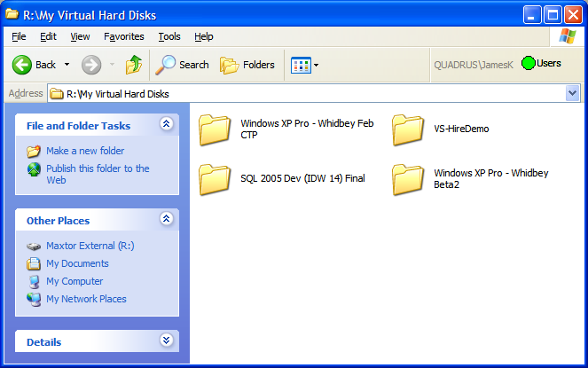Select the Whidbey Feb CTP folder icon

coord(215,129)
